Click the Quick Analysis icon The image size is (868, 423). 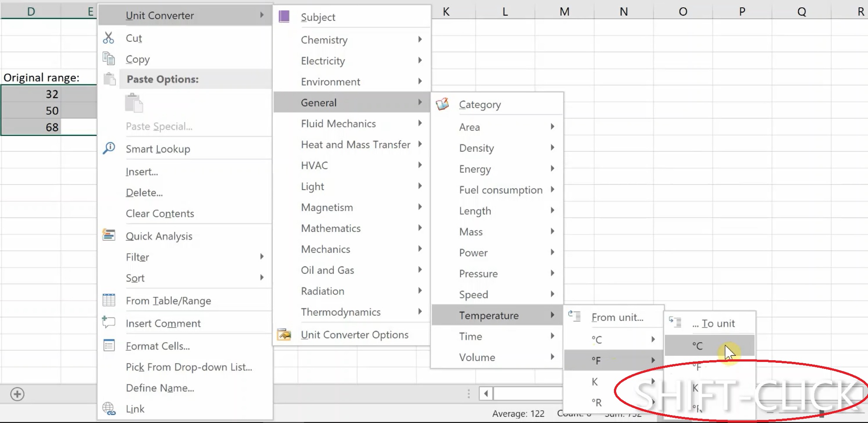(x=108, y=235)
